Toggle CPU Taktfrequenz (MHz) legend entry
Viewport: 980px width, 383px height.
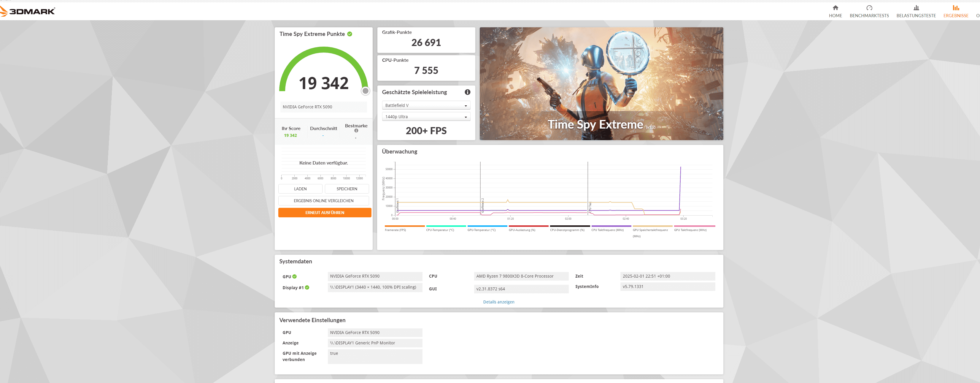click(607, 230)
